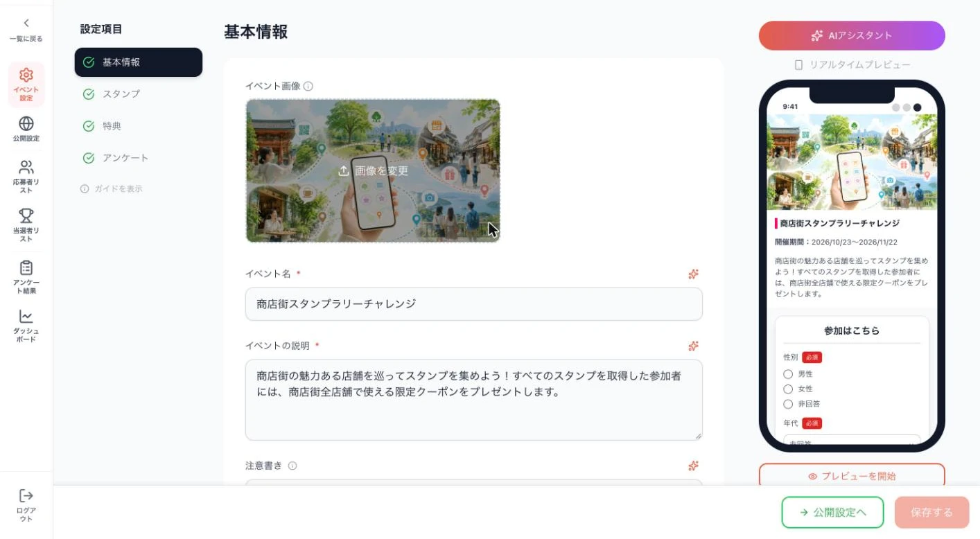The height and width of the screenshot is (539, 980).
Task: Click the イベントの説明 text area
Action: (474, 400)
